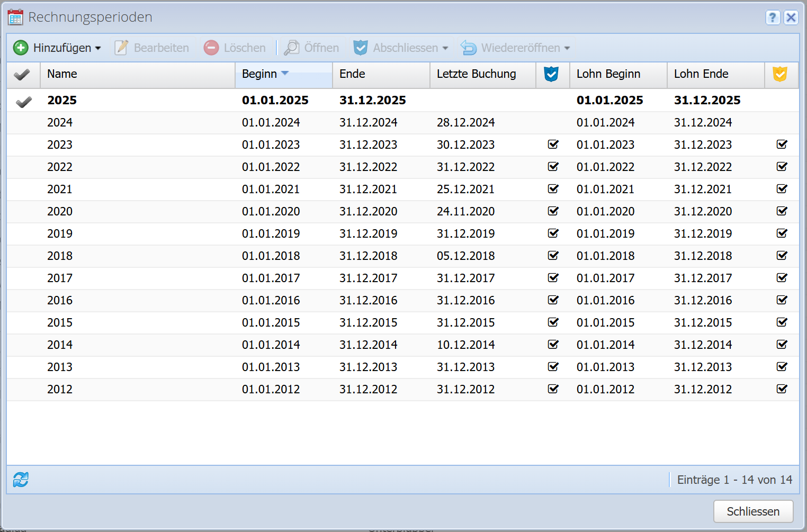Expand the Hinzufügen dropdown arrow

98,48
